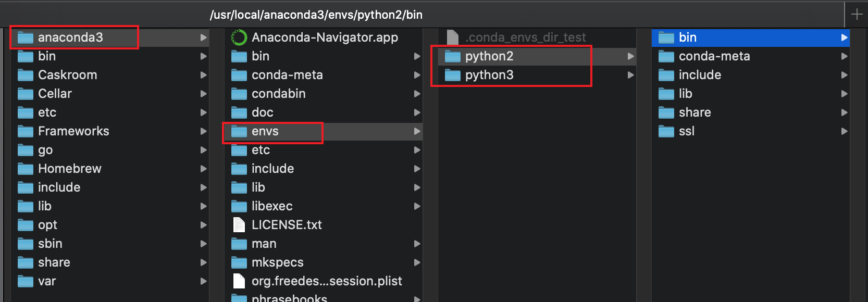
Task: Select the Frameworks folder
Action: (110, 131)
